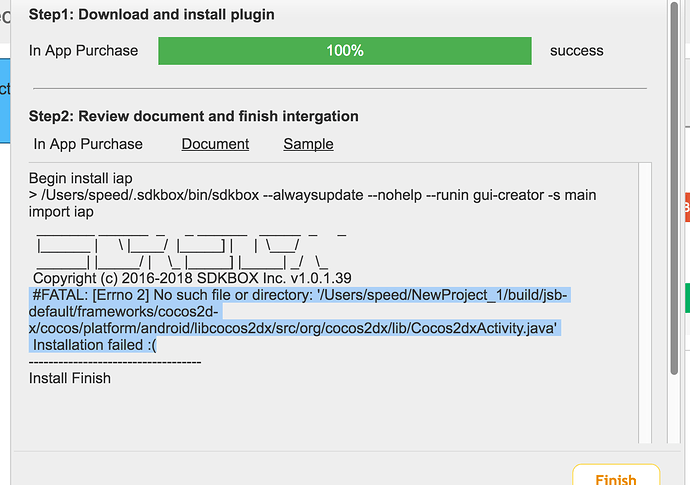Click 'In App Purchase' label beside progress bar
This screenshot has width=690, height=485.
coord(84,50)
